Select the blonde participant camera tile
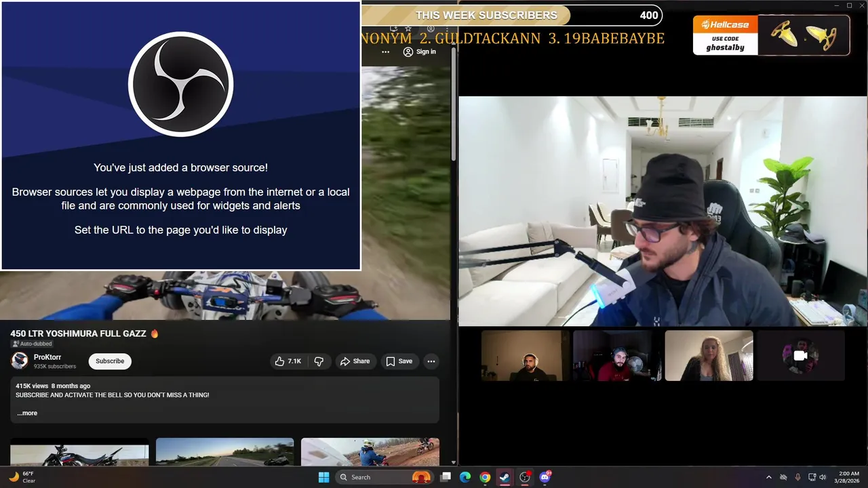The height and width of the screenshot is (488, 868). click(709, 356)
